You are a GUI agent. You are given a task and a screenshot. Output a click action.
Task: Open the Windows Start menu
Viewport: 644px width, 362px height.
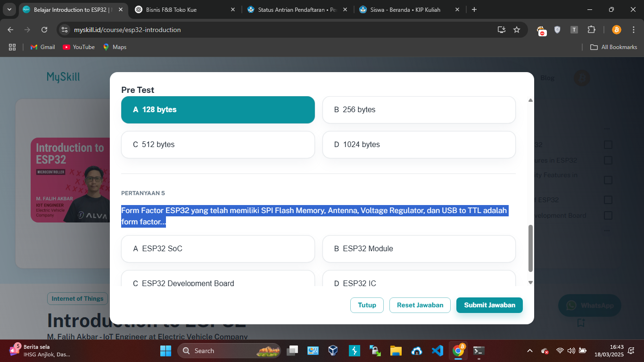click(166, 351)
